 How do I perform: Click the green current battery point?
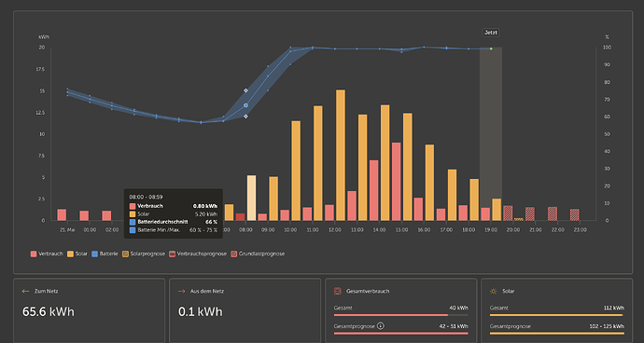[491, 48]
